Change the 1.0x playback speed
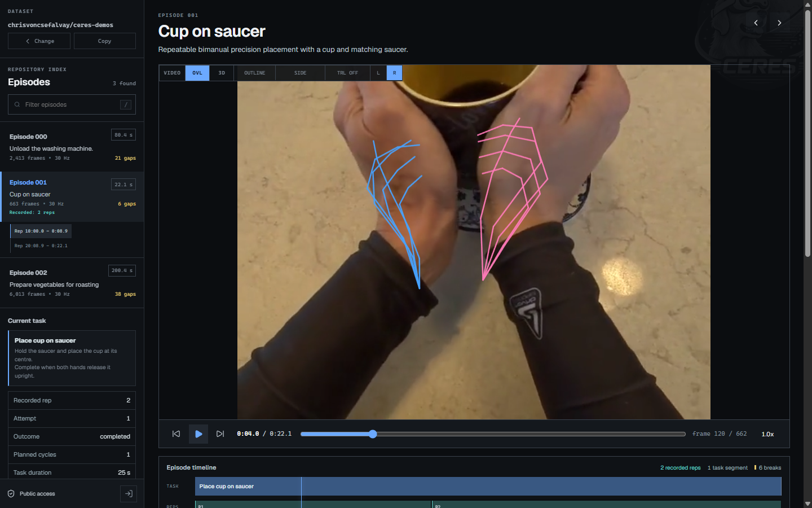Screen dimensions: 812x508 (x=767, y=434)
